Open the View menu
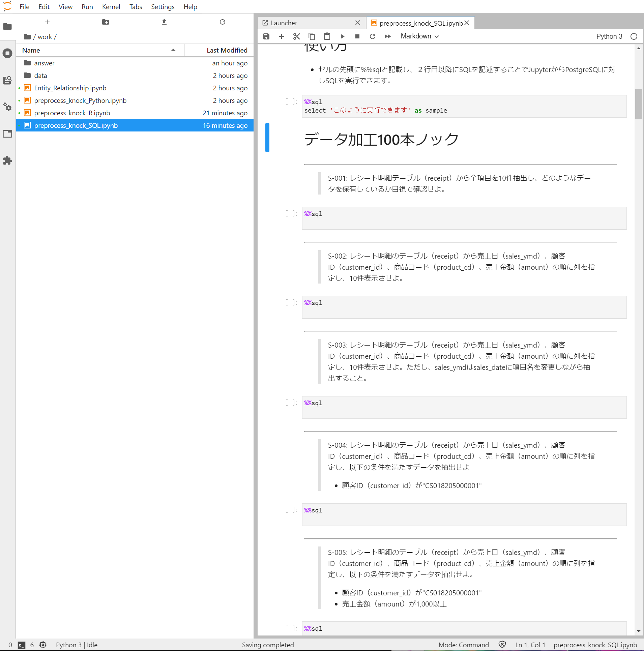The image size is (644, 651). pos(65,7)
